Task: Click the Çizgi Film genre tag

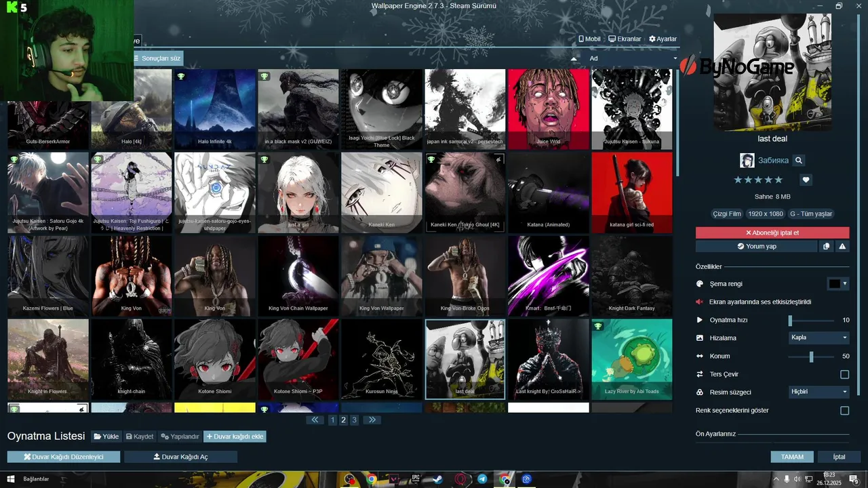Action: 726,214
